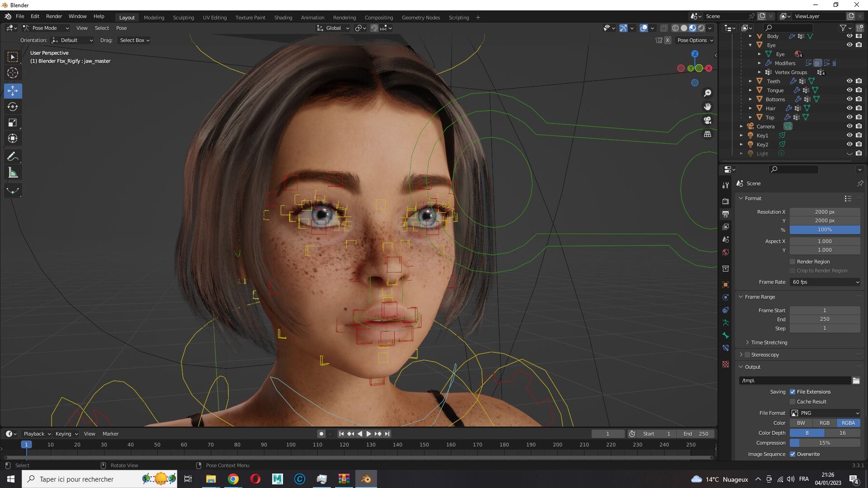Activate the Transform tool
The width and height of the screenshot is (868, 488).
coord(13,139)
